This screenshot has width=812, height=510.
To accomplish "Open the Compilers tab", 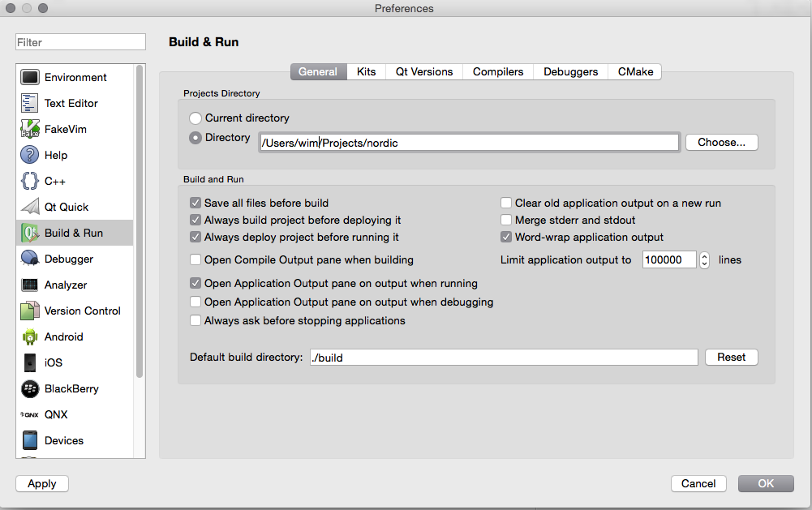I will pyautogui.click(x=497, y=72).
